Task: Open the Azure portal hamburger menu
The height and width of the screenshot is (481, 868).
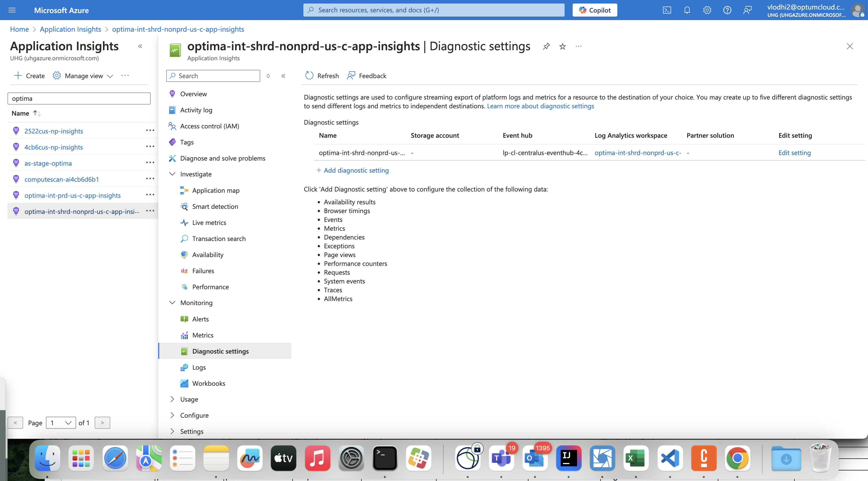Action: tap(12, 10)
